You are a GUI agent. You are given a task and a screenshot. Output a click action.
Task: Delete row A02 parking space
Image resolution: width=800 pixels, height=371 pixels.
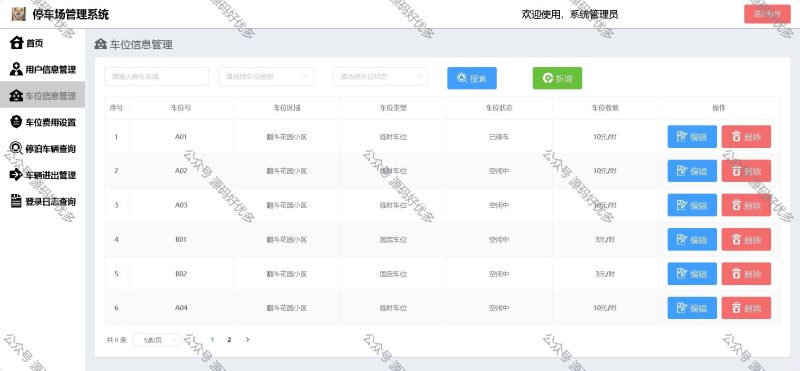click(746, 171)
